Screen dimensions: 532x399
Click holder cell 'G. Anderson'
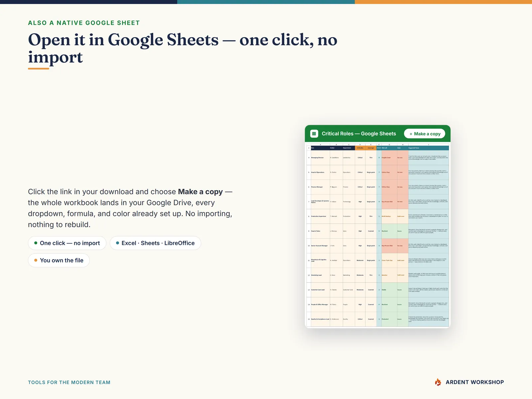pos(336,319)
